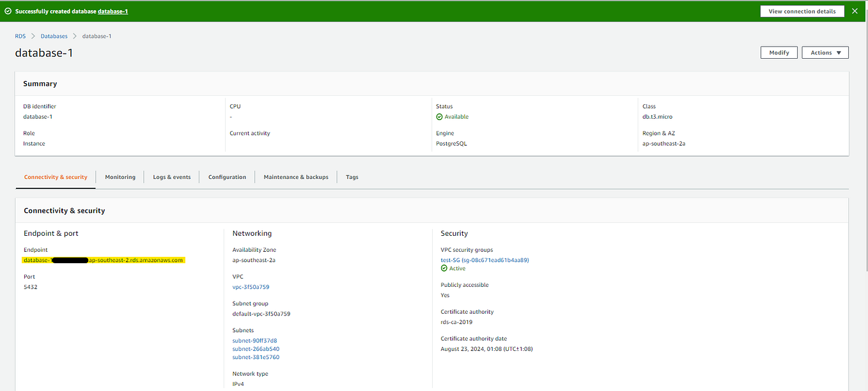Click the Available status check icon
The width and height of the screenshot is (868, 391).
[x=439, y=117]
